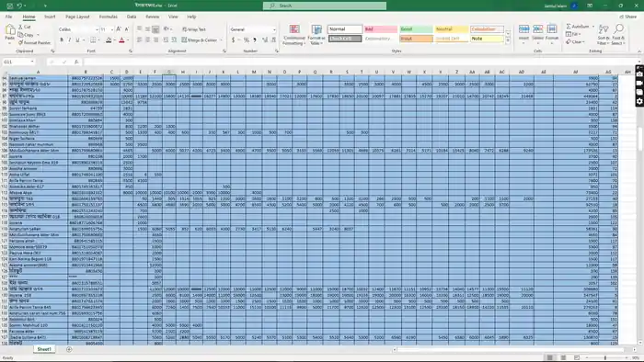Switch to the Page Layout tab
This screenshot has width=644, height=362.
click(x=77, y=17)
